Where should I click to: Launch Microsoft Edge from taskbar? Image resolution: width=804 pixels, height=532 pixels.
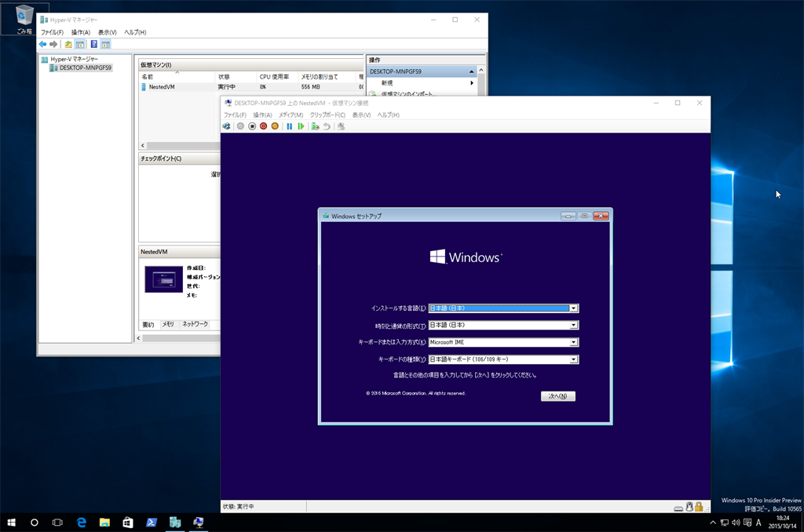pyautogui.click(x=81, y=523)
